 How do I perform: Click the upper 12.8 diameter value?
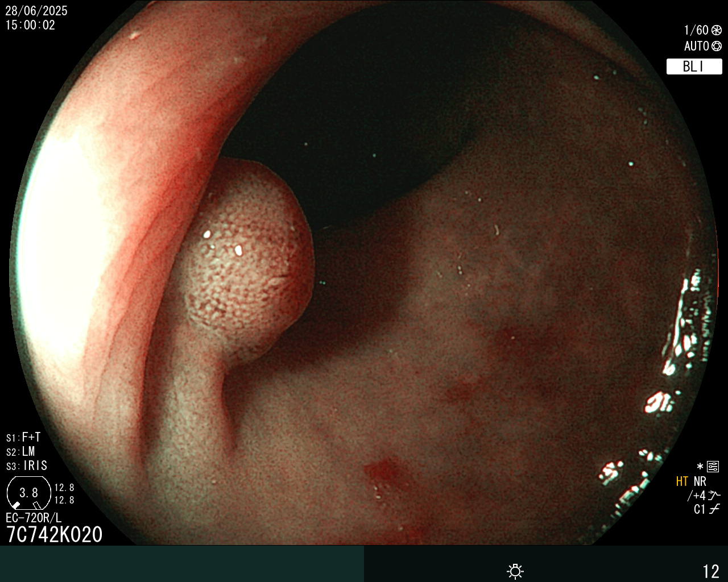(64, 487)
